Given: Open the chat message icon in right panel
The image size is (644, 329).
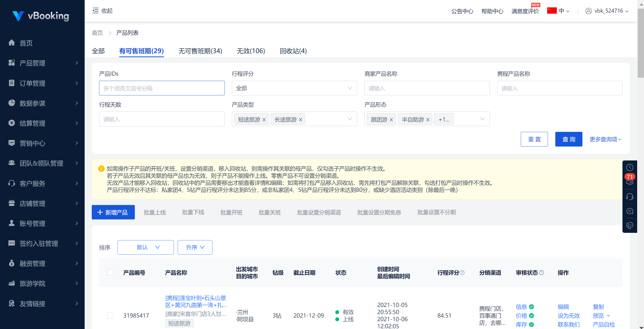Looking at the screenshot, I should [x=630, y=211].
